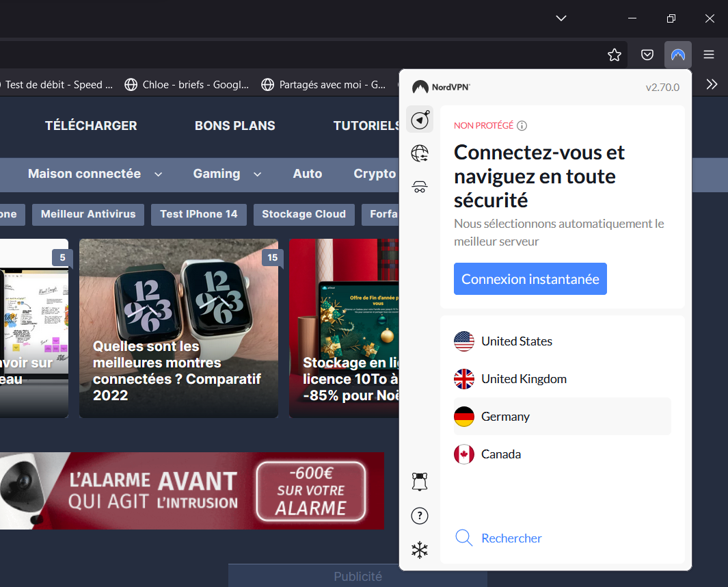Click the Stockage Cloud tag
Viewport: 728px width, 587px height.
pos(304,214)
